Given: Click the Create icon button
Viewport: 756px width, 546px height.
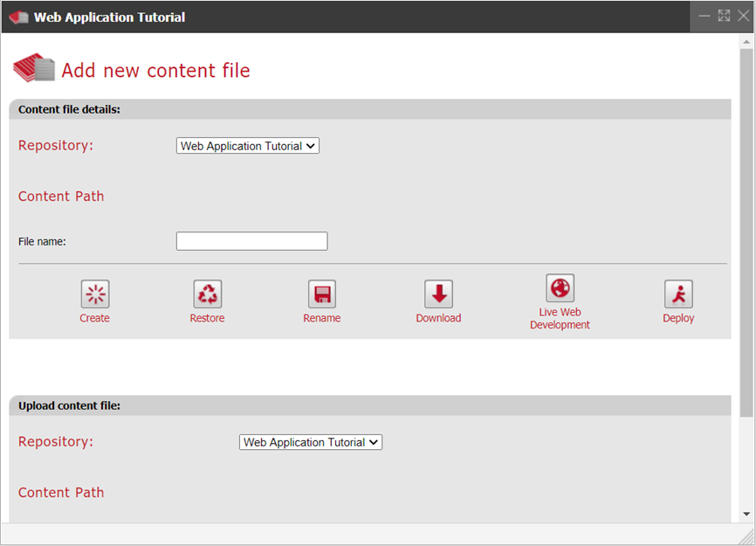Looking at the screenshot, I should (x=95, y=294).
